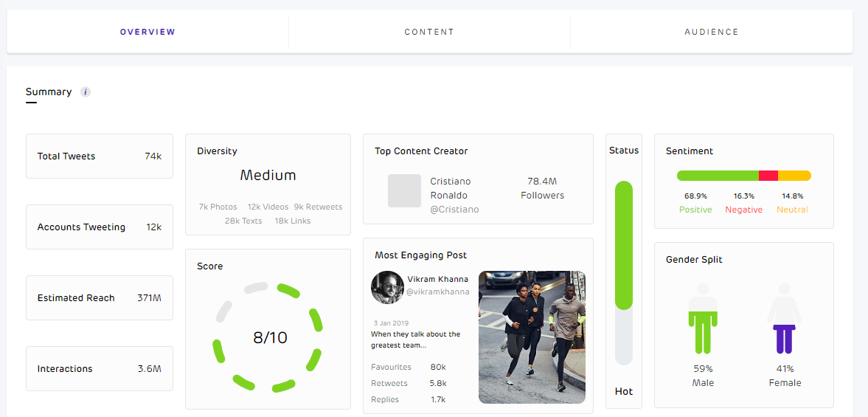868x417 pixels.
Task: Click the Score card heading
Action: tap(209, 266)
